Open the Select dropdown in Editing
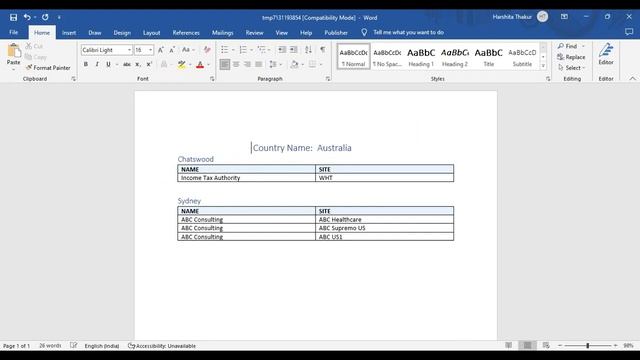The width and height of the screenshot is (640, 360). pyautogui.click(x=572, y=68)
